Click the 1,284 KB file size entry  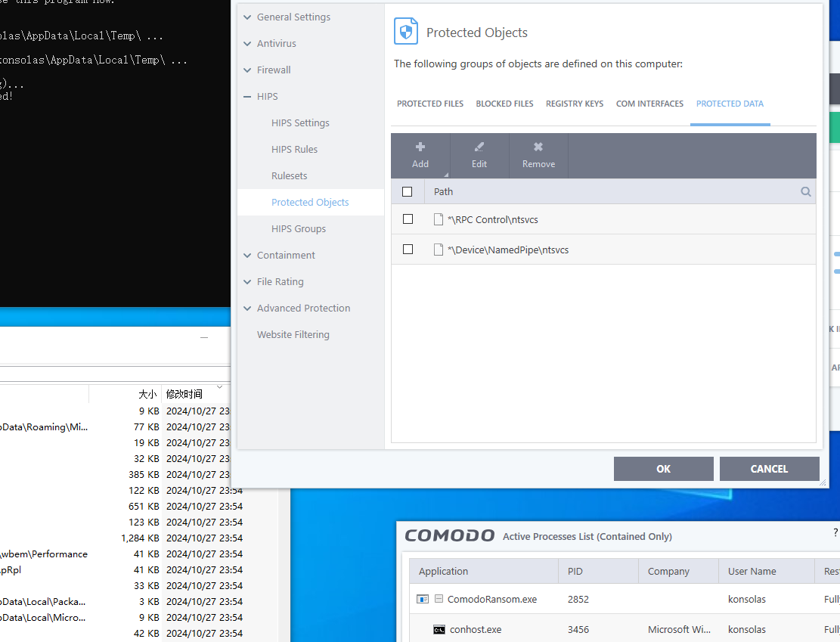(x=140, y=538)
